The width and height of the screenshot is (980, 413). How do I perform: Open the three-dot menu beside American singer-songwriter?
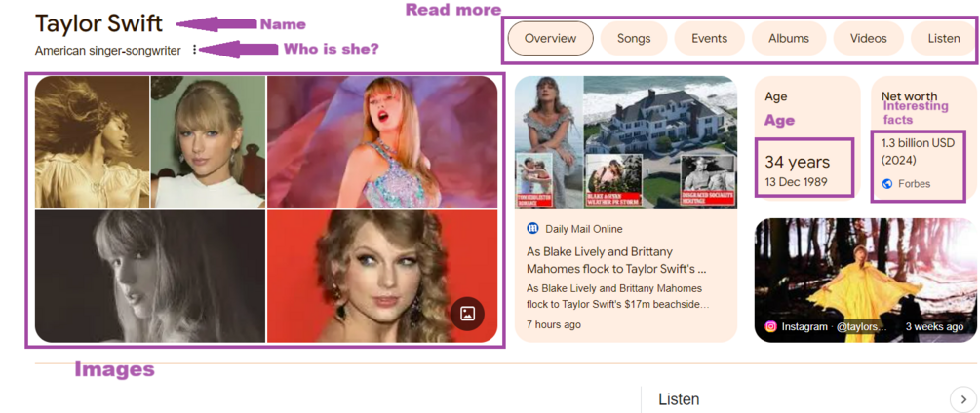pos(194,50)
